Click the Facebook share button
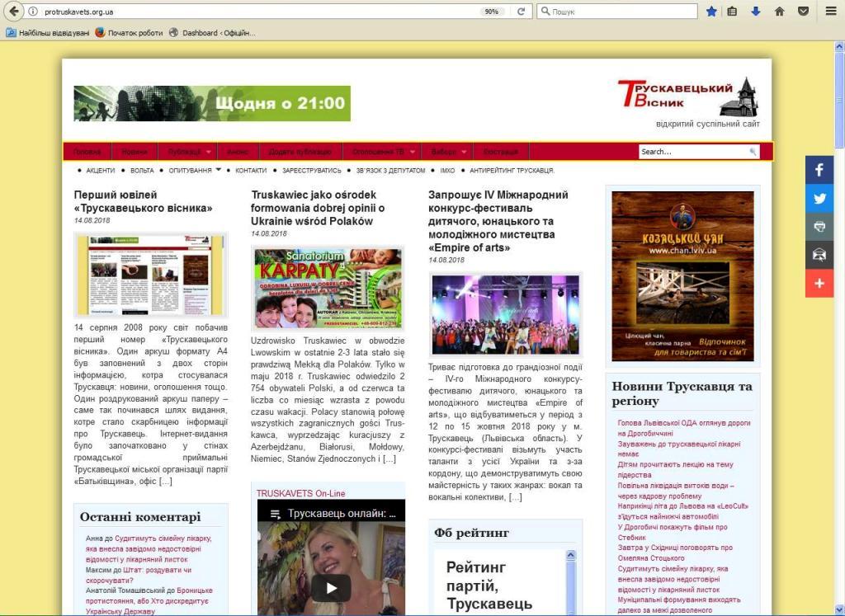Image resolution: width=845 pixels, height=616 pixels. point(819,170)
